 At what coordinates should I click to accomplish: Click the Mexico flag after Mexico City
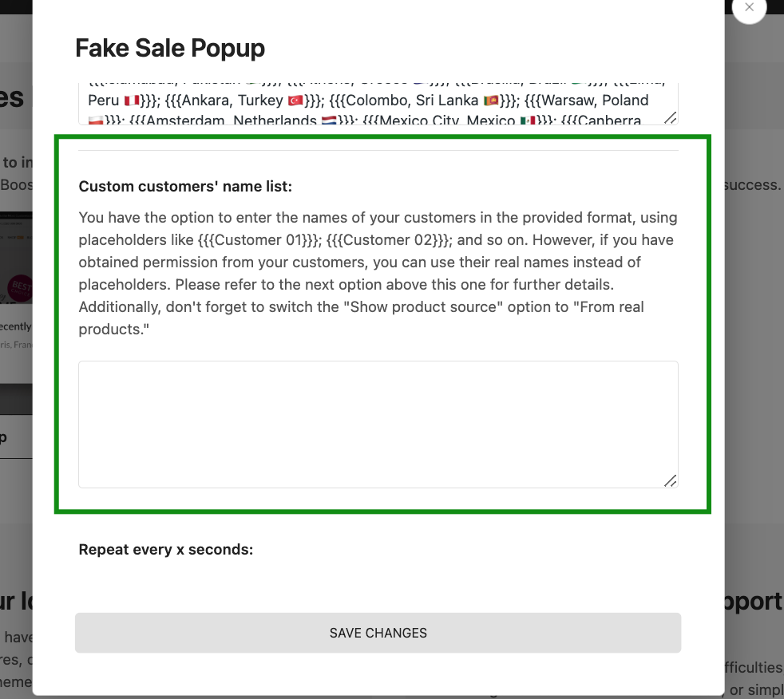click(528, 120)
